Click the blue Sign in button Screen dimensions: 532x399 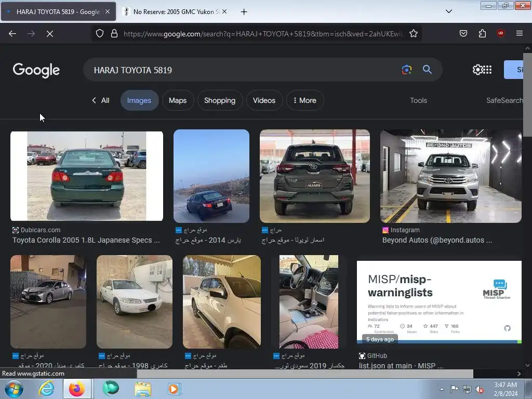[x=514, y=70]
